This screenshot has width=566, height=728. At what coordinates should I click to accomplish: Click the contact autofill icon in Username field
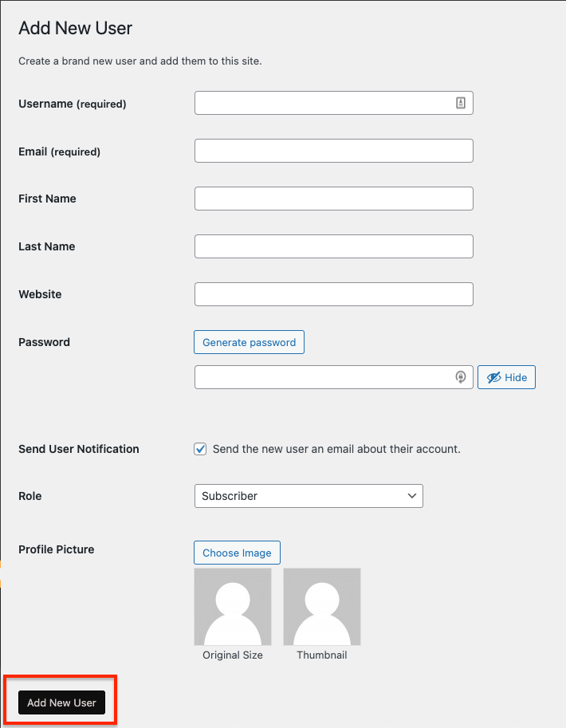tap(460, 103)
